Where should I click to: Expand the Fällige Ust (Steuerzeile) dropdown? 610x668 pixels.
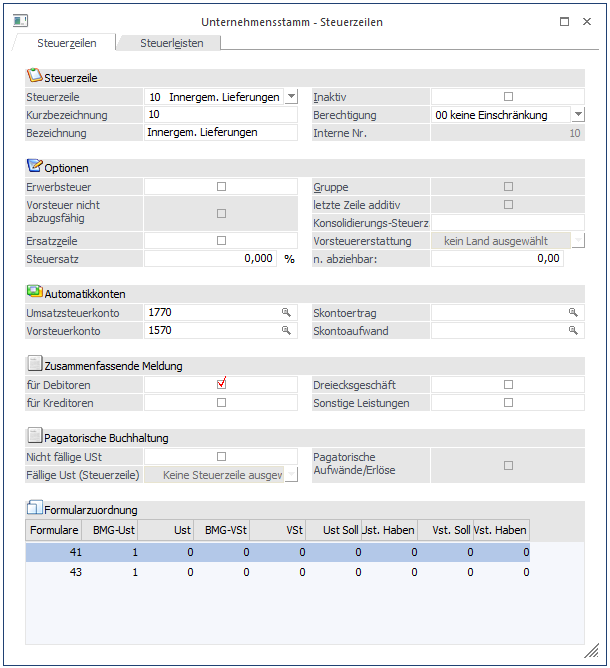click(291, 475)
